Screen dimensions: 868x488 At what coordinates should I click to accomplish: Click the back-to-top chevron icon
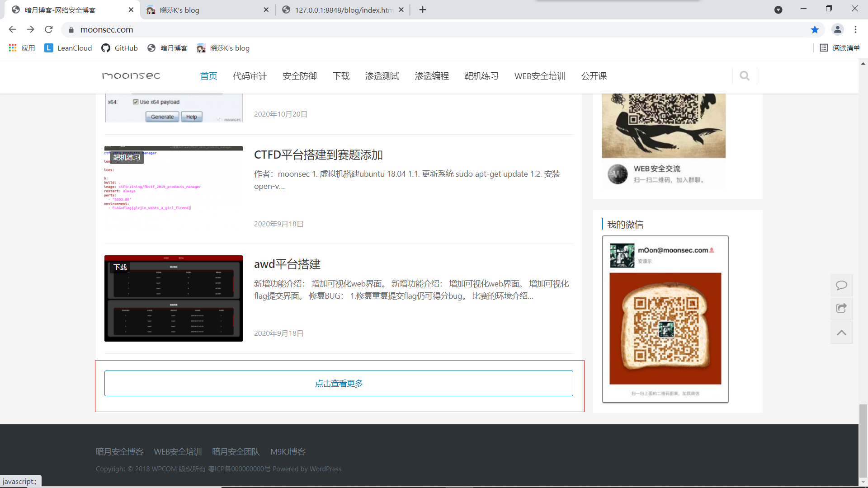pos(841,333)
